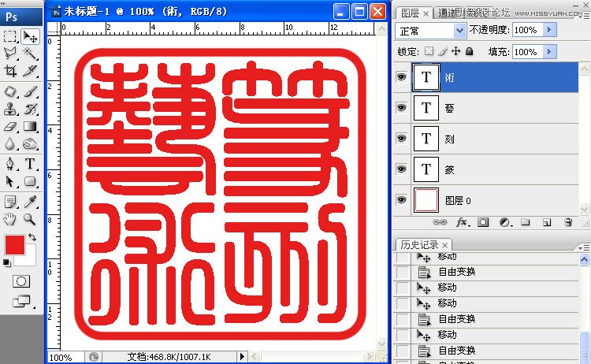This screenshot has width=591, height=364.
Task: Toggle lock image pixels
Action: point(443,51)
